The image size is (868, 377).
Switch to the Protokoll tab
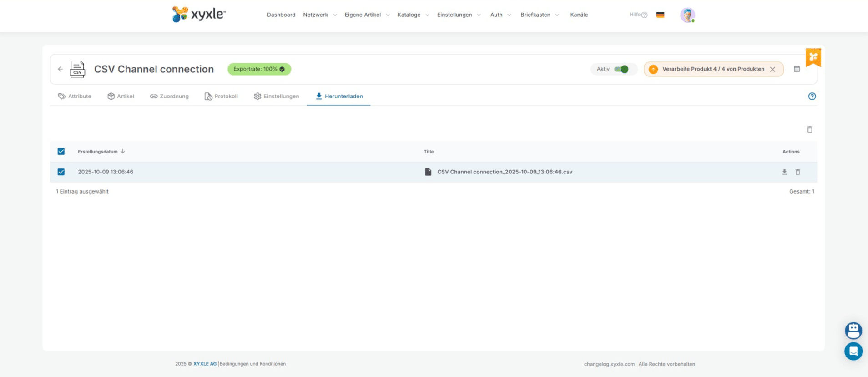tap(221, 97)
